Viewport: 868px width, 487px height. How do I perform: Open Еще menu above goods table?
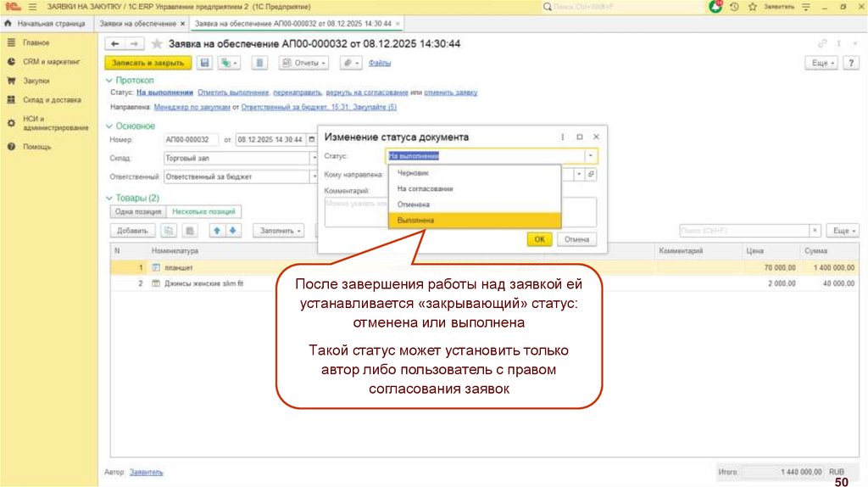tap(843, 231)
